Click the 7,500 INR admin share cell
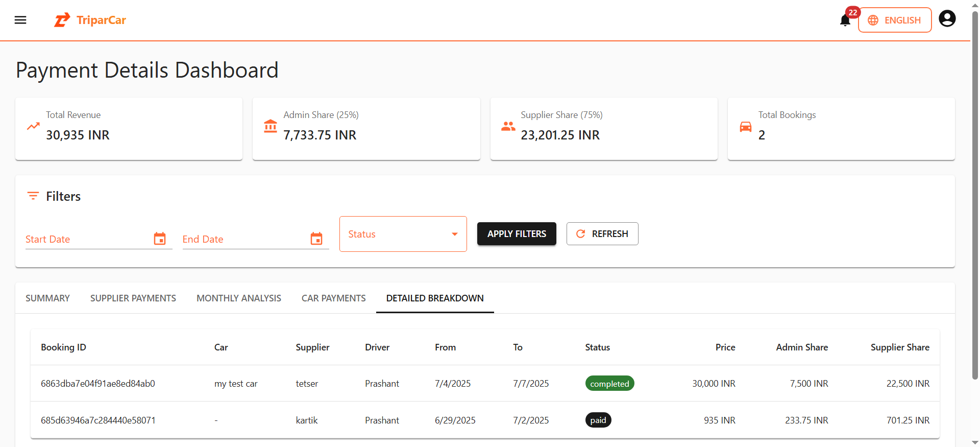980x447 pixels. coord(809,384)
